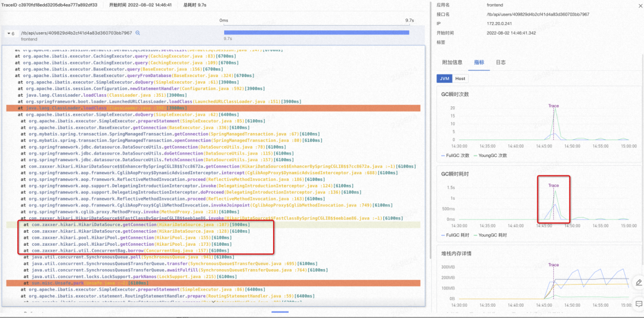Select ReflectiveMethodInvocation.proceed :163 line
Viewport: 644px width, 318px height.
(168, 199)
